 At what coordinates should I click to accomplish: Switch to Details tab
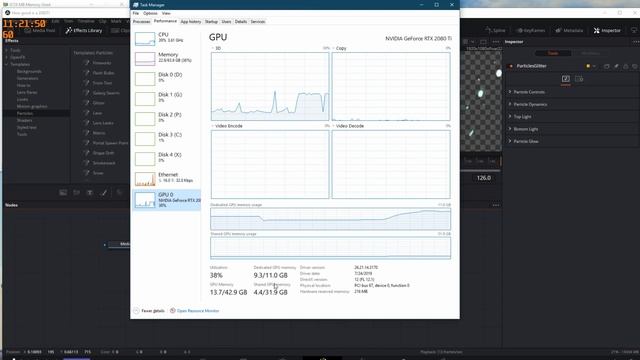coord(241,22)
